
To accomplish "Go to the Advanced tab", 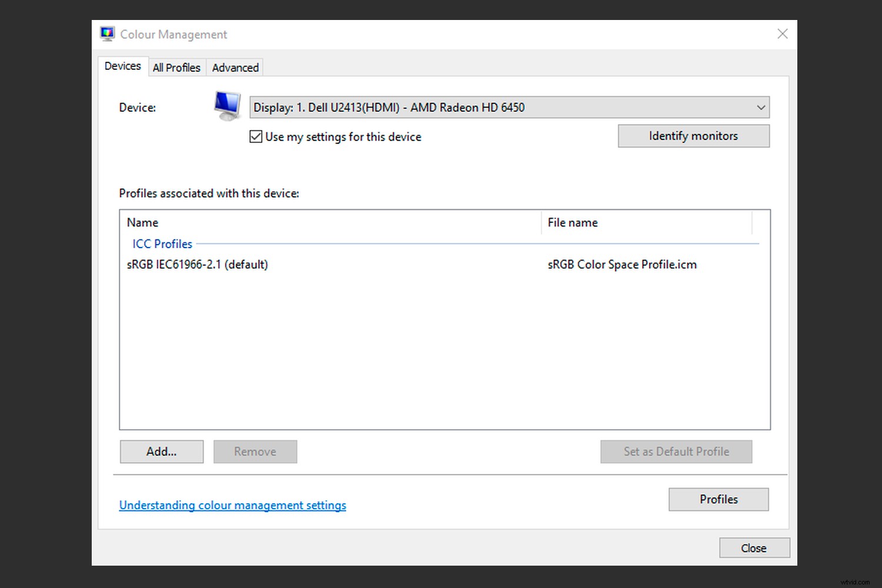I will click(235, 68).
